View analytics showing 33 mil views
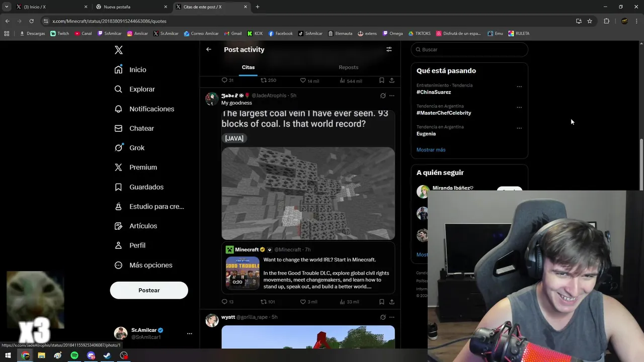 tap(349, 302)
